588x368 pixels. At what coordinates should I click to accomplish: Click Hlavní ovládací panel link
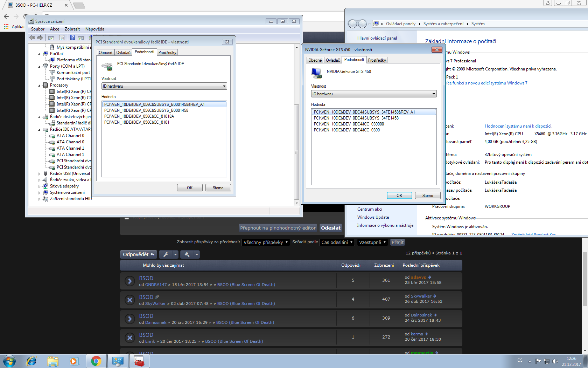coord(377,38)
